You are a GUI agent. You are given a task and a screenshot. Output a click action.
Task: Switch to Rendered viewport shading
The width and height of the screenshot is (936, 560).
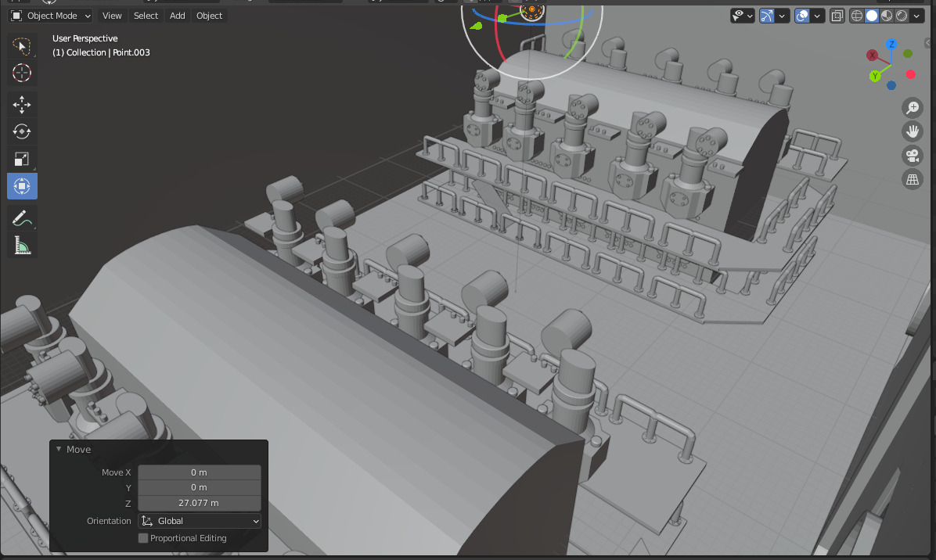pyautogui.click(x=902, y=16)
